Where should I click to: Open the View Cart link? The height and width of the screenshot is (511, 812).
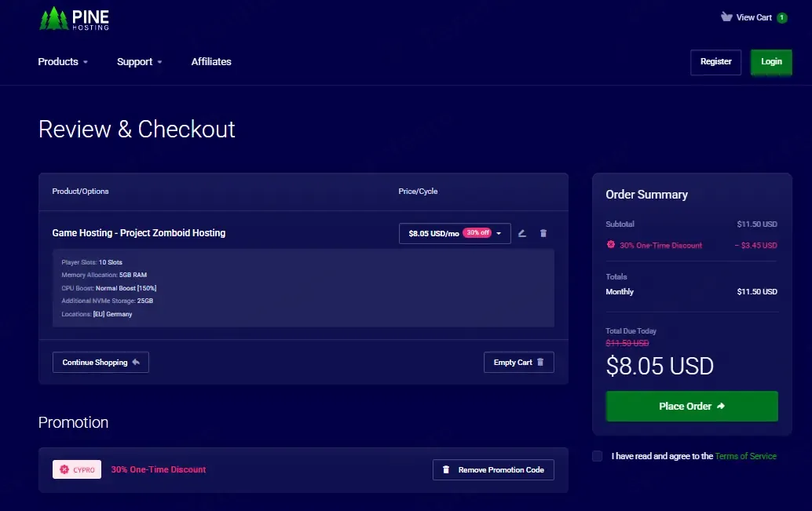[x=753, y=17]
